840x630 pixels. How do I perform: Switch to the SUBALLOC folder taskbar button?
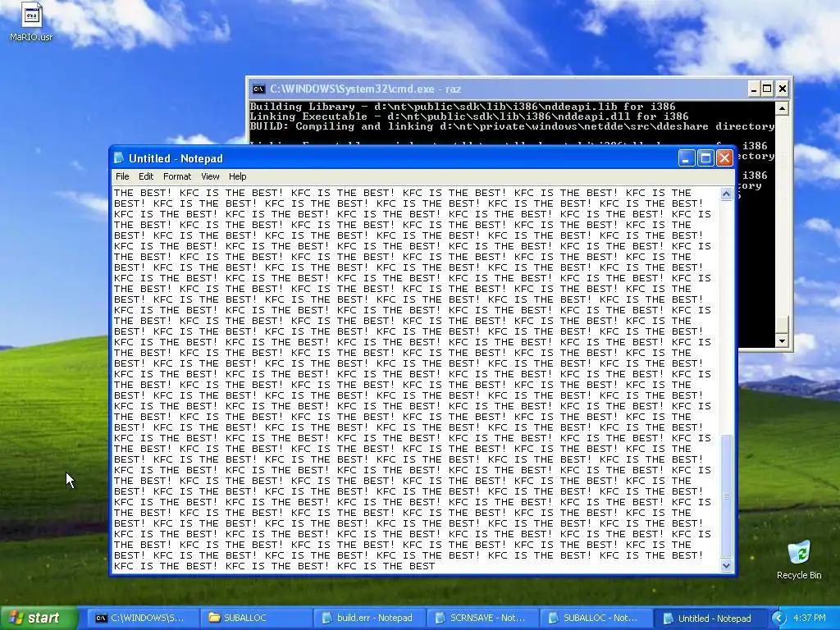(x=256, y=619)
